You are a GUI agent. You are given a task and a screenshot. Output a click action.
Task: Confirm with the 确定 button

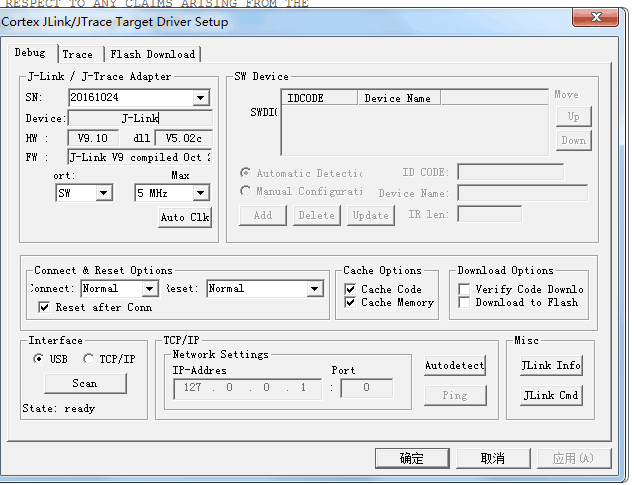pyautogui.click(x=412, y=458)
